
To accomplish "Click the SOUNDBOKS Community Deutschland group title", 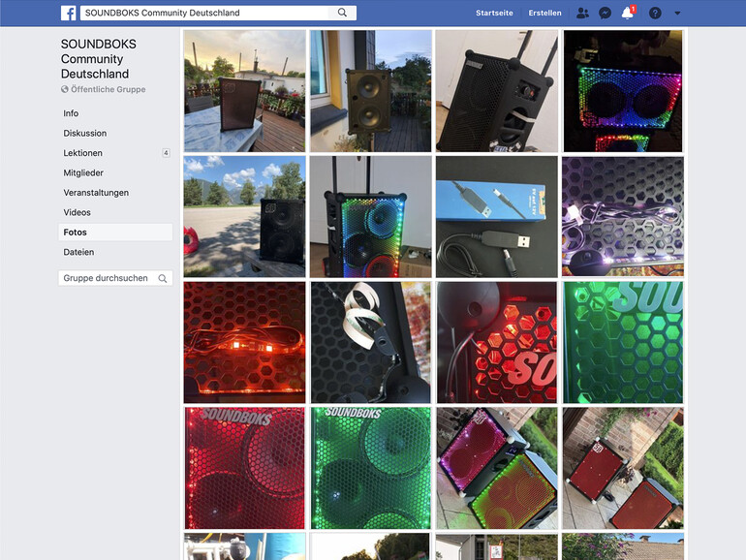I will [x=99, y=59].
